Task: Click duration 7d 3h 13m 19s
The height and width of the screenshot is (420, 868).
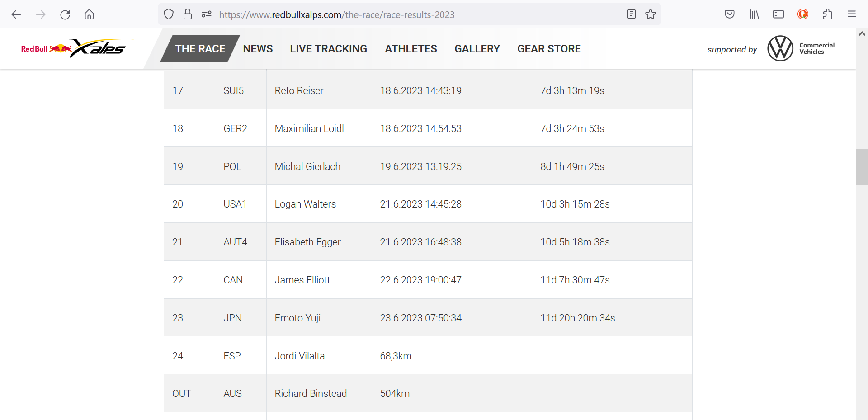Action: (x=572, y=90)
